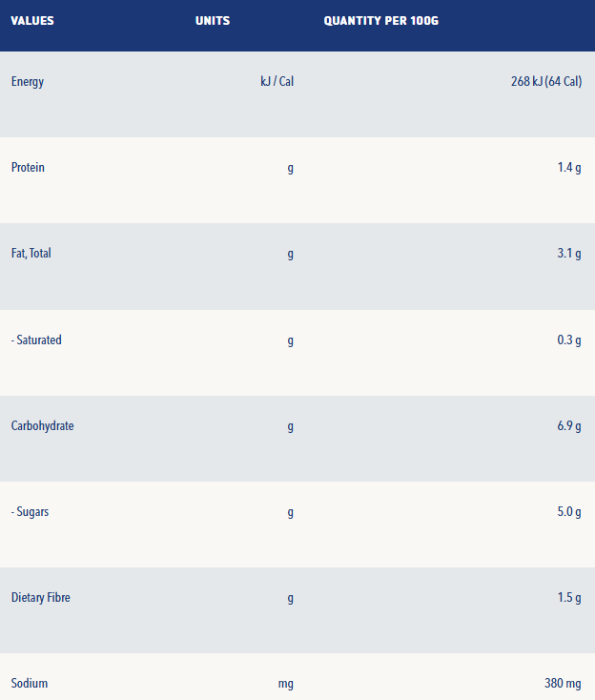595x700 pixels.
Task: Select the Fat, Total row label
Action: (x=31, y=254)
